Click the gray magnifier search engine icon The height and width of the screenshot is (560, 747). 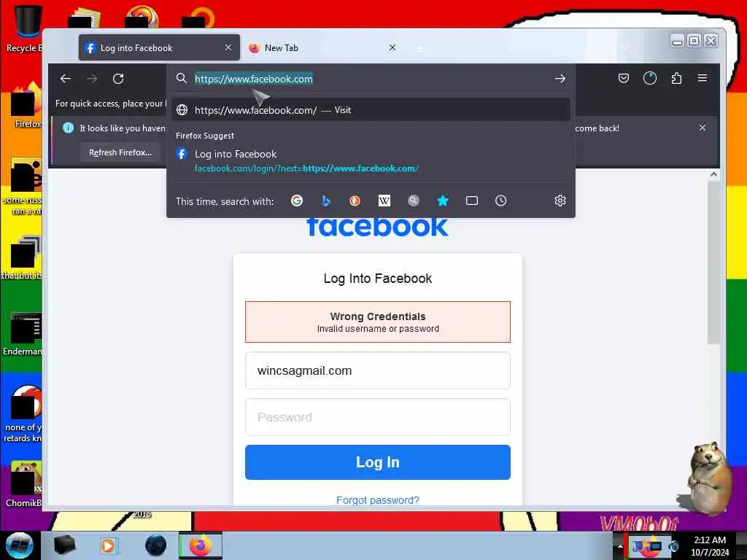pyautogui.click(x=414, y=201)
